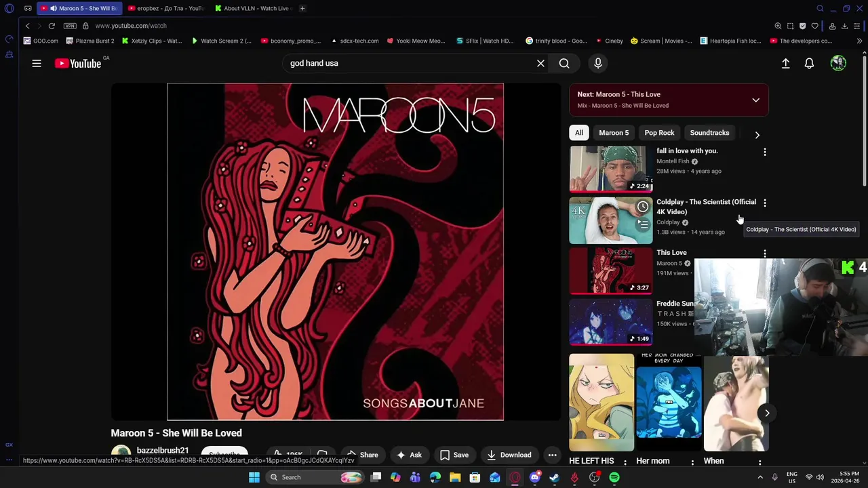Show next Shorts with the arrow

tap(767, 413)
